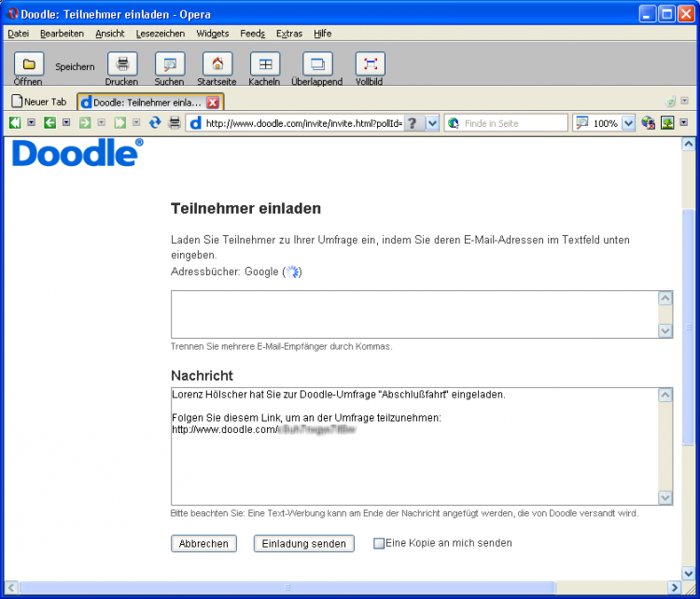
Task: Click the show images picture icon
Action: [x=667, y=122]
